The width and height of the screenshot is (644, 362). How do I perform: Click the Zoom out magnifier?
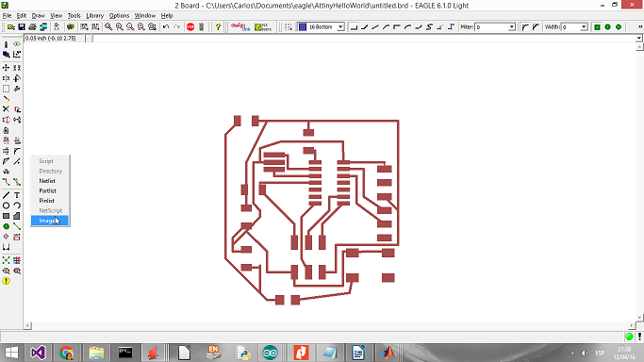pos(130,27)
